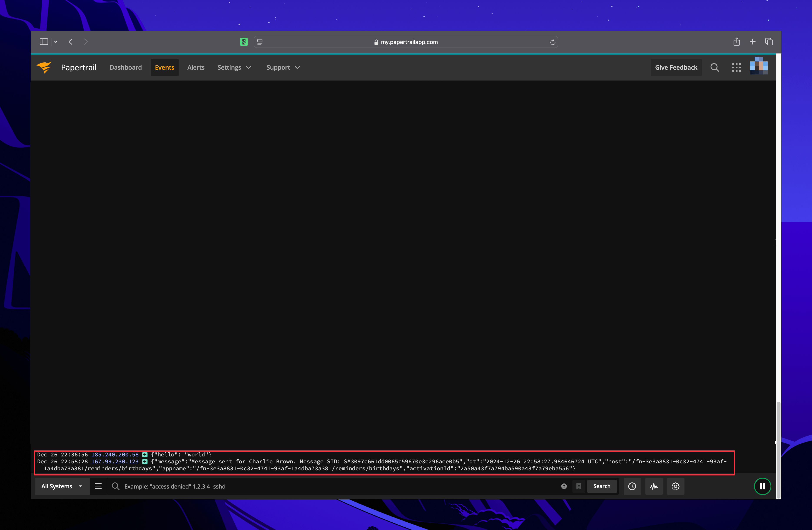The width and height of the screenshot is (812, 530).
Task: Toggle the Safari sidebar icon
Action: 44,42
